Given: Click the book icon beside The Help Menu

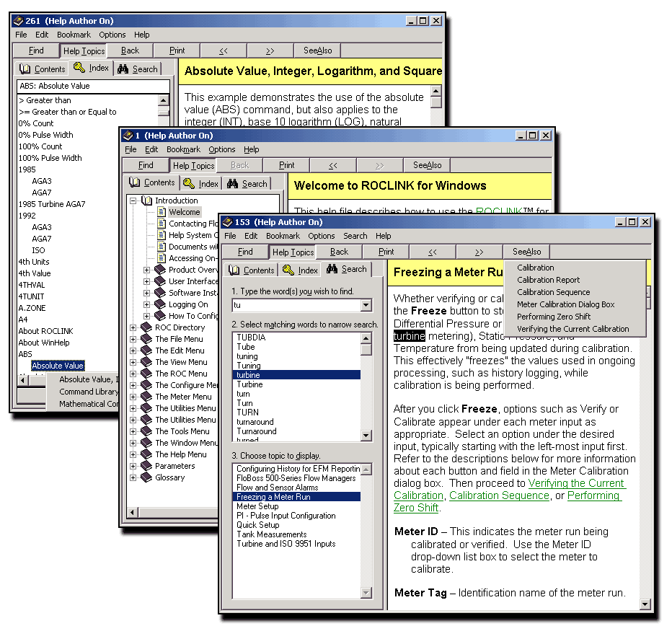Looking at the screenshot, I should point(146,454).
